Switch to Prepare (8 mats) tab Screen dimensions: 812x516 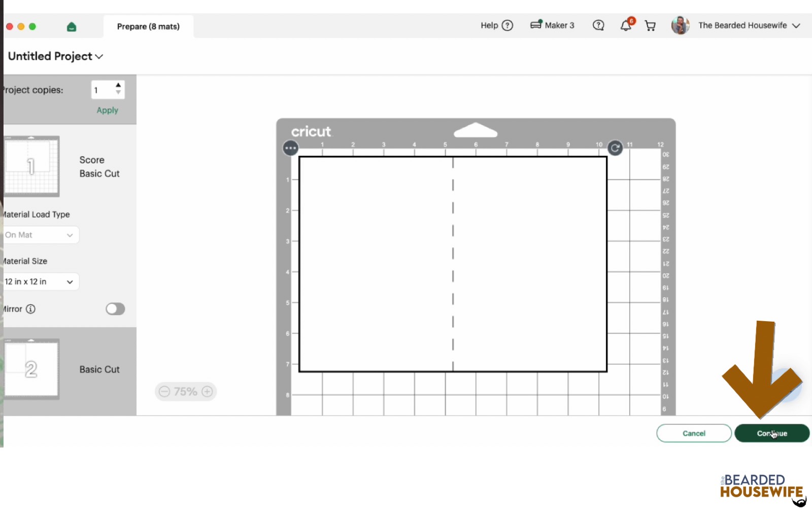(x=148, y=26)
